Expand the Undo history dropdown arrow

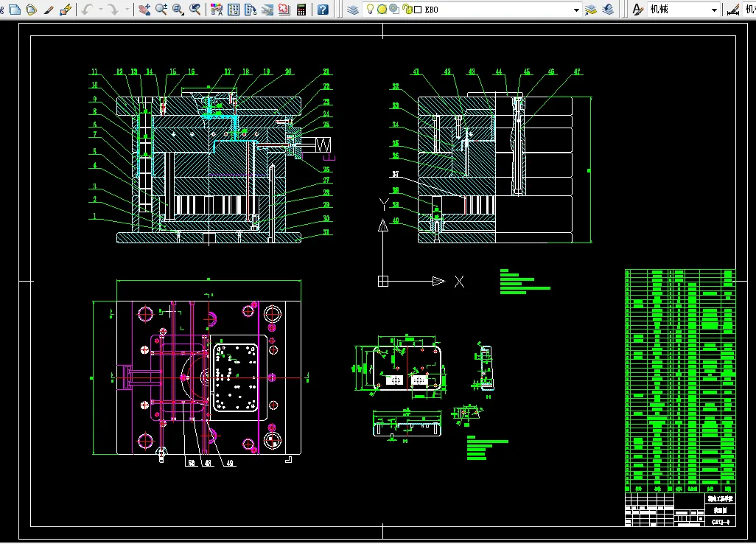click(x=100, y=9)
